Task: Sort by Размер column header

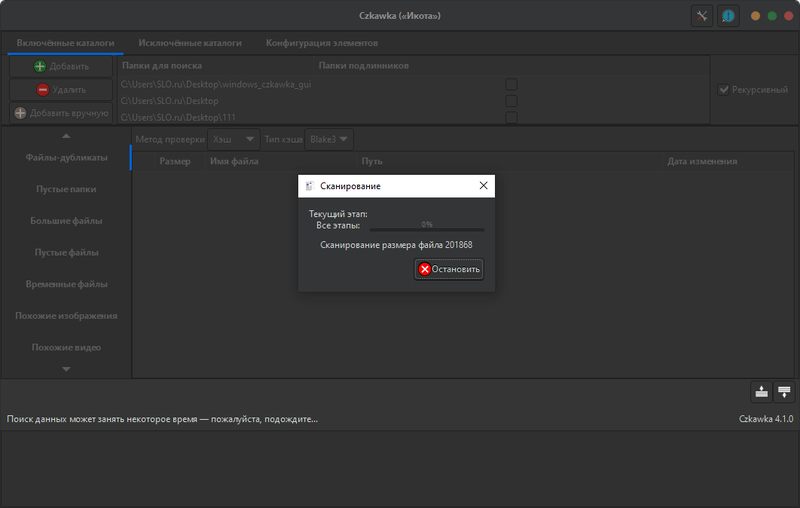Action: point(174,161)
